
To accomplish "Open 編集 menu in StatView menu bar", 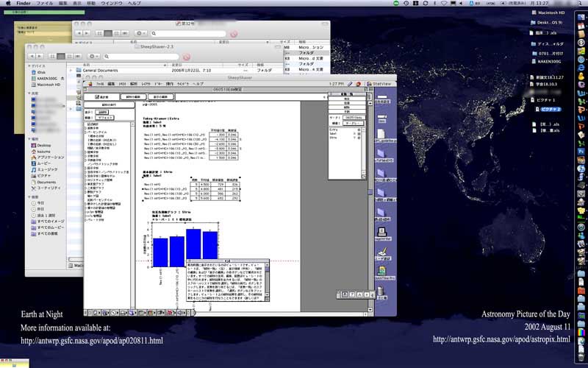I will click(111, 84).
